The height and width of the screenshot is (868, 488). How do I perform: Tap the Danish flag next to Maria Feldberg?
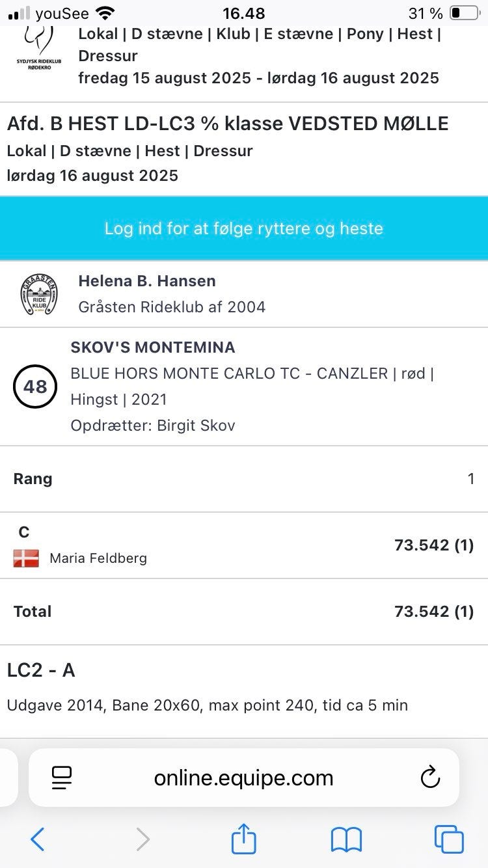coord(26,558)
